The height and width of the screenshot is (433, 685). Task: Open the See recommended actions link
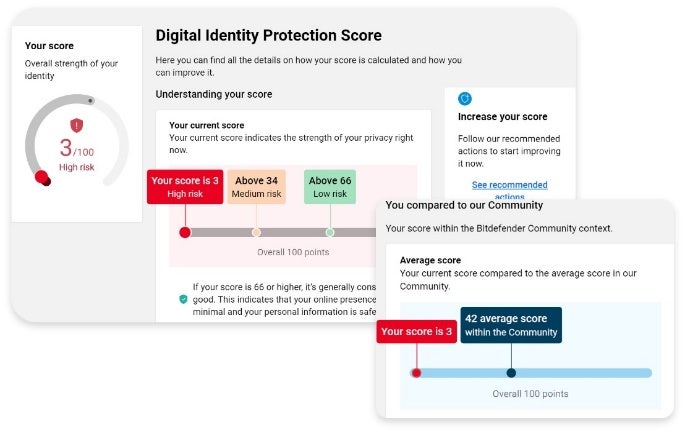[509, 185]
